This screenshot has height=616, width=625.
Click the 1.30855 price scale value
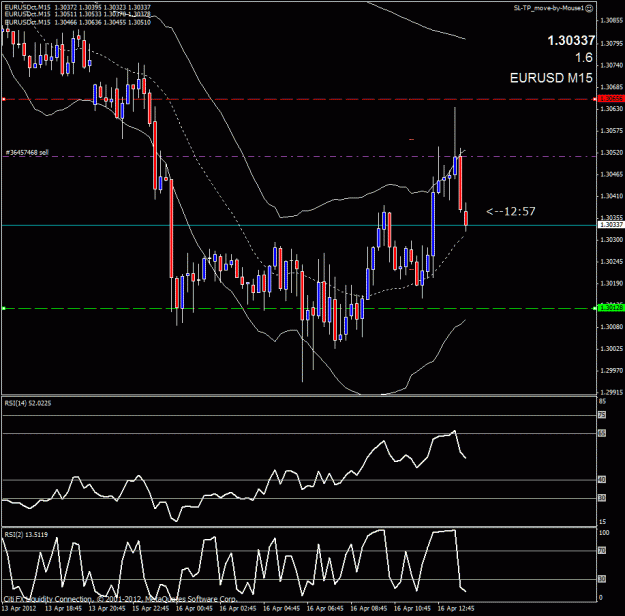[612, 20]
